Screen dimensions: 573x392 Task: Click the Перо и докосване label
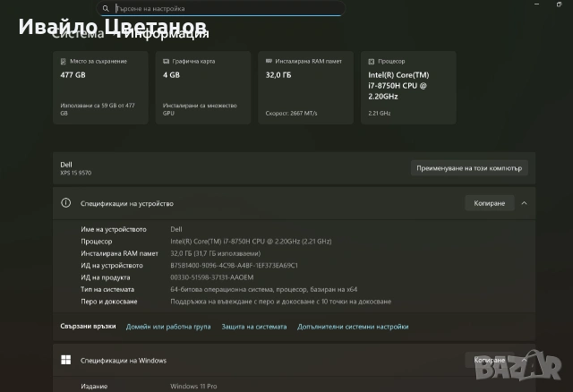[109, 302]
